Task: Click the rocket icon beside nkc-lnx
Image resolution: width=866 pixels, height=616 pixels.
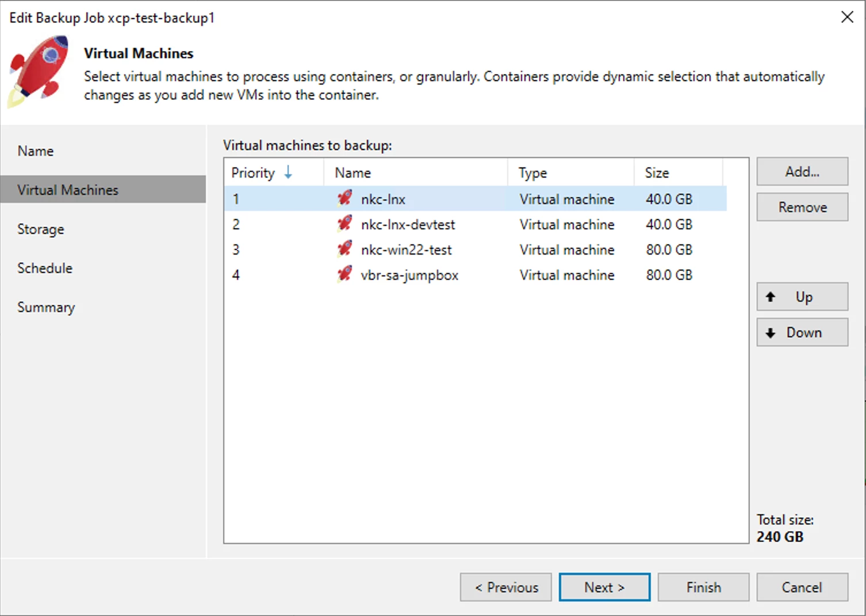Action: pyautogui.click(x=344, y=198)
